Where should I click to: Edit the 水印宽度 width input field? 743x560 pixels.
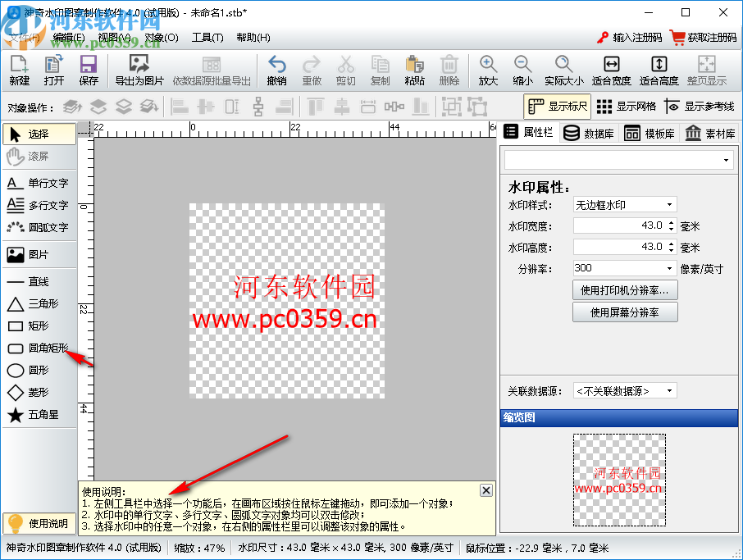619,225
